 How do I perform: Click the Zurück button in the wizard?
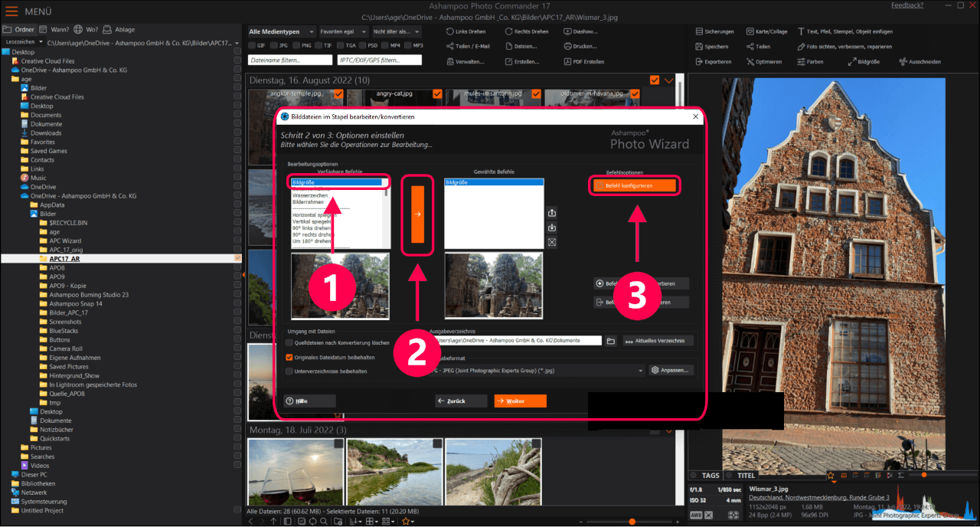pyautogui.click(x=461, y=401)
